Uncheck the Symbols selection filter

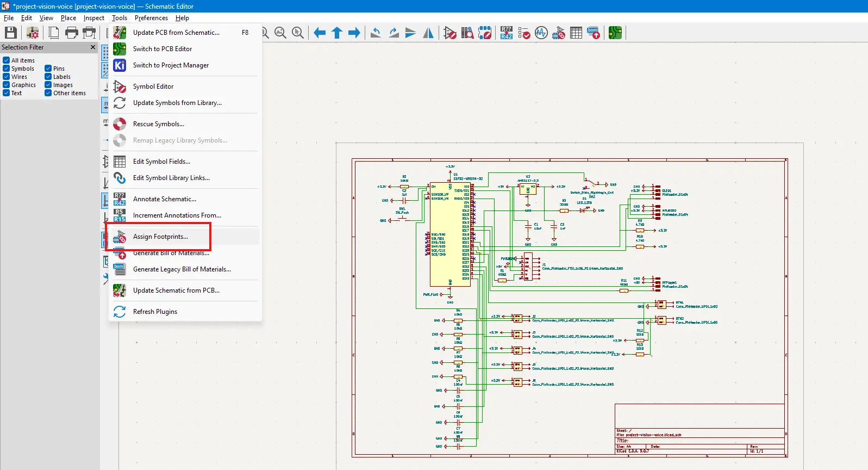7,69
